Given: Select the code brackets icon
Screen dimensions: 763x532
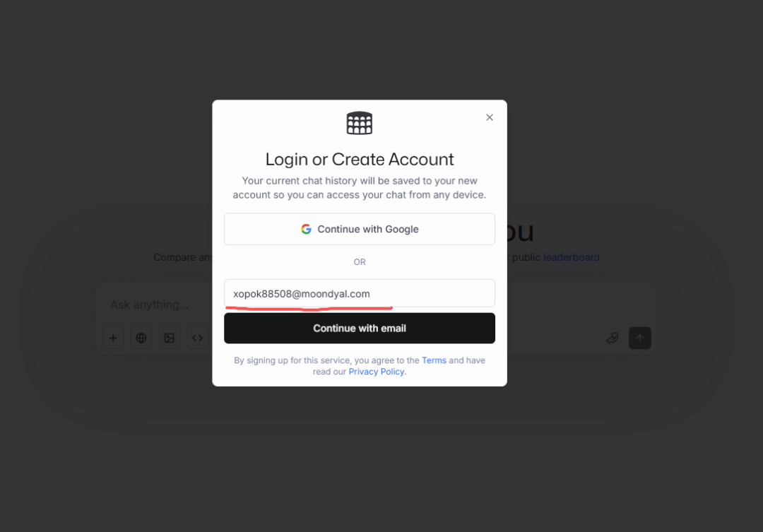Looking at the screenshot, I should (x=198, y=338).
